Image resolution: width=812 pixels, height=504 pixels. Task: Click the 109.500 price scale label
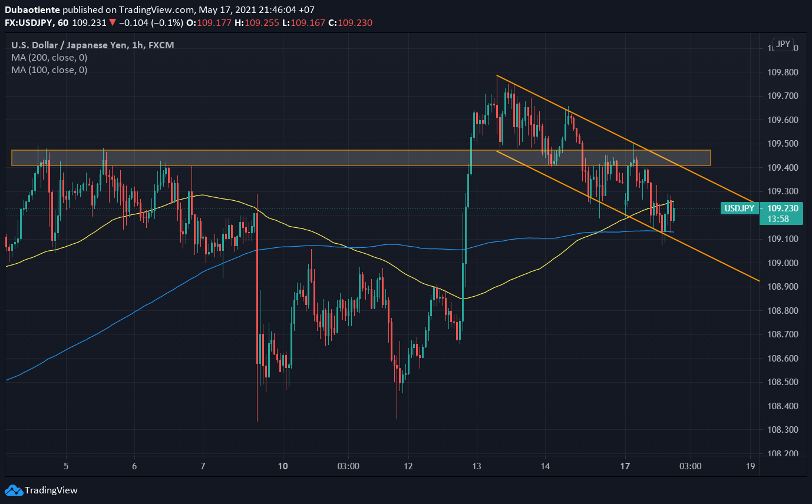pos(782,144)
